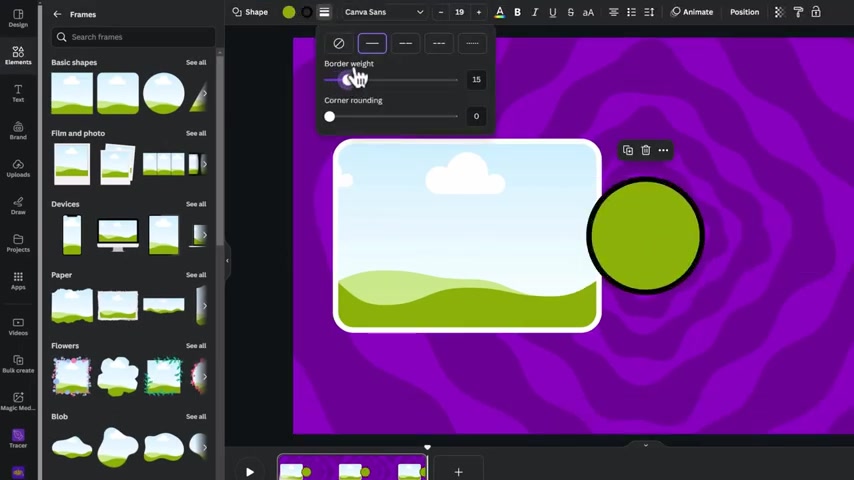Expand more Basic shapes with arrow
Image resolution: width=854 pixels, height=480 pixels.
click(x=205, y=93)
